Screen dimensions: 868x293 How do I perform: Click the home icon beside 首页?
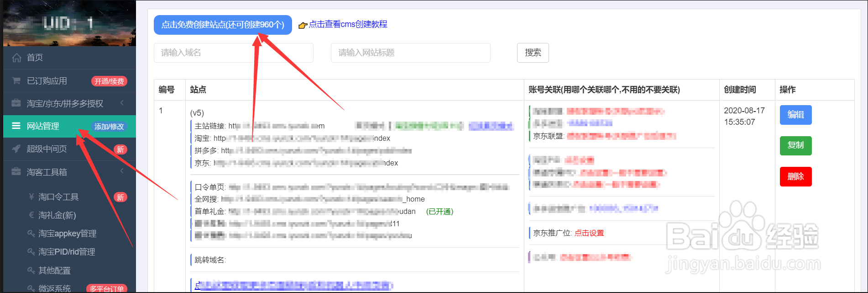point(16,58)
